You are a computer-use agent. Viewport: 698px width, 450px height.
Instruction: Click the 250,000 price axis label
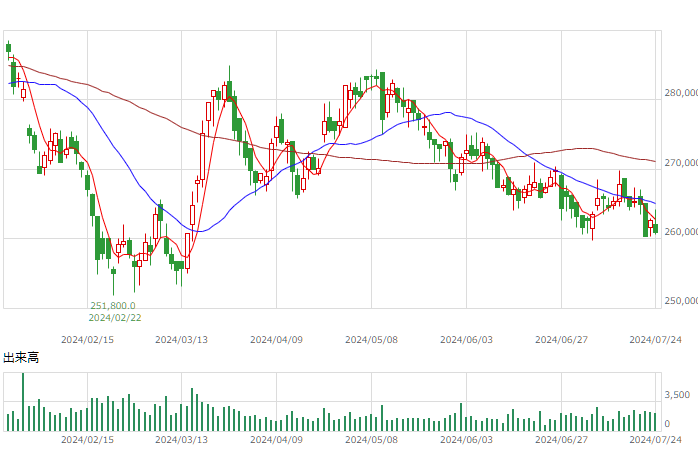pos(681,301)
